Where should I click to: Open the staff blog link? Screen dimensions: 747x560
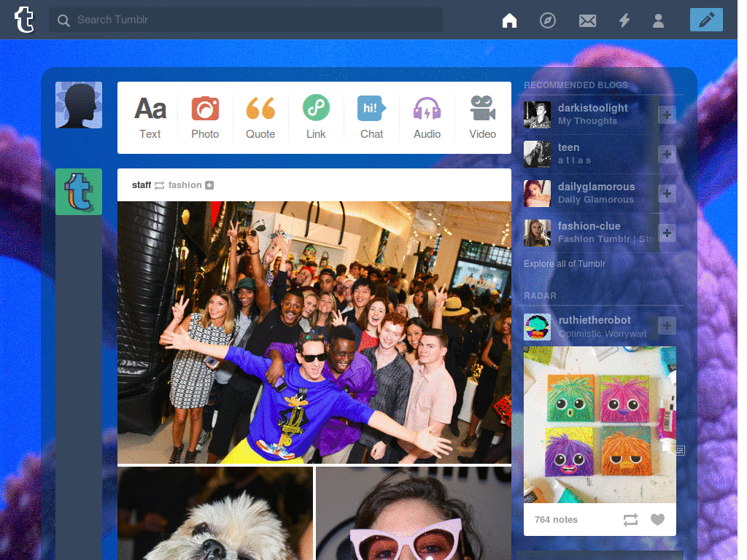pyautogui.click(x=142, y=184)
